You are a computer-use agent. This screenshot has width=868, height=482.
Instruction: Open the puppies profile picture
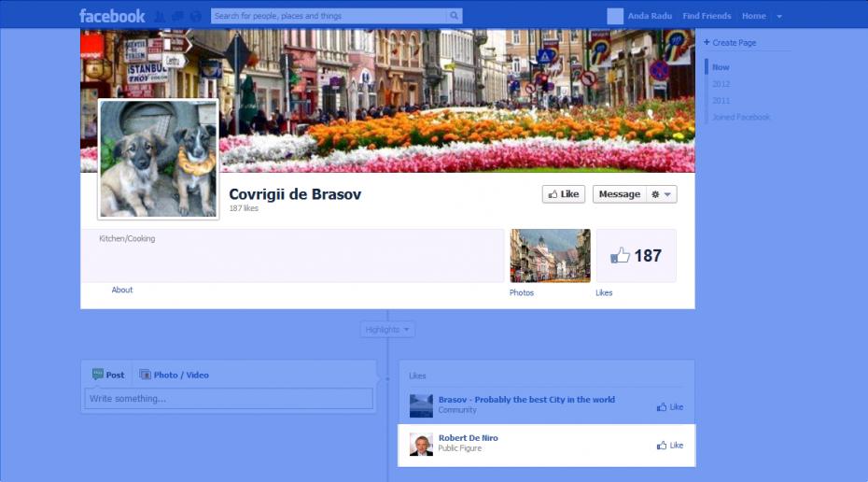(x=159, y=160)
